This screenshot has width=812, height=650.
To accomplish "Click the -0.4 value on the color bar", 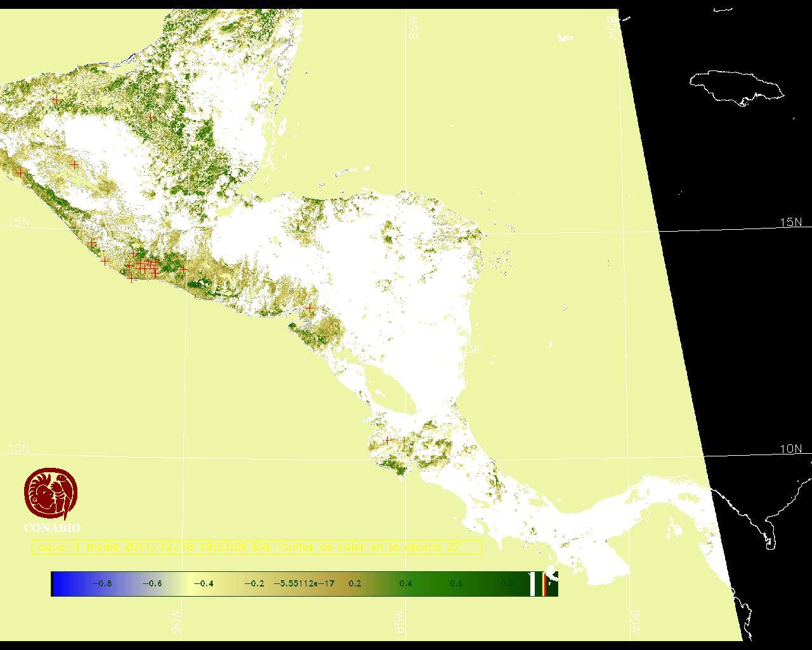I will pos(203,584).
